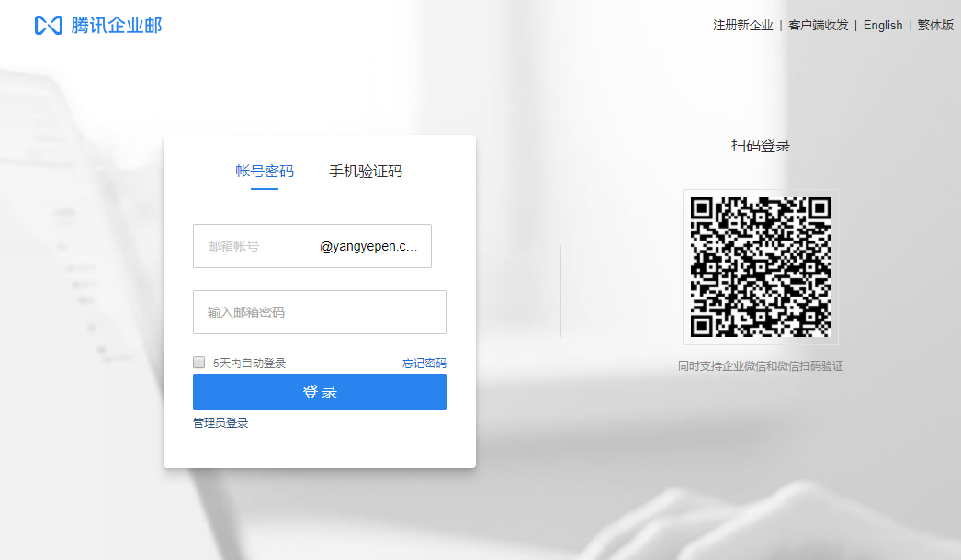The width and height of the screenshot is (961, 560).
Task: Click the 腾讯企业邮 logo icon
Action: click(49, 25)
